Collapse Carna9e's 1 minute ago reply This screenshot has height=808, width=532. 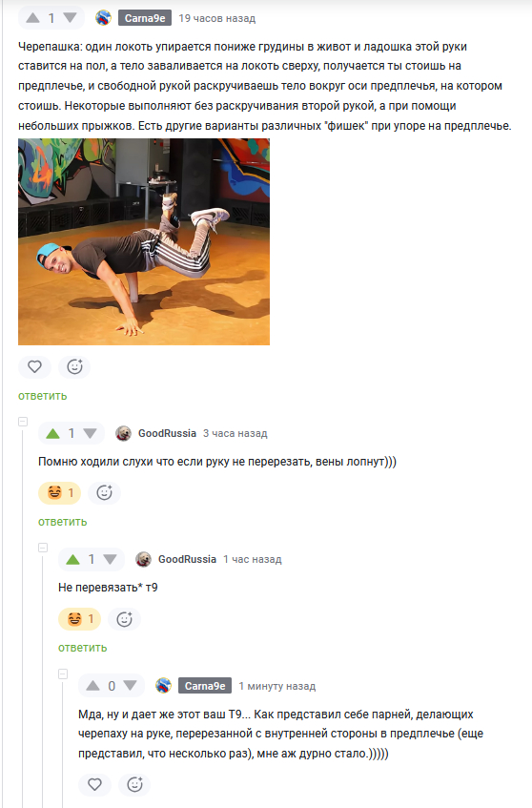point(63,673)
